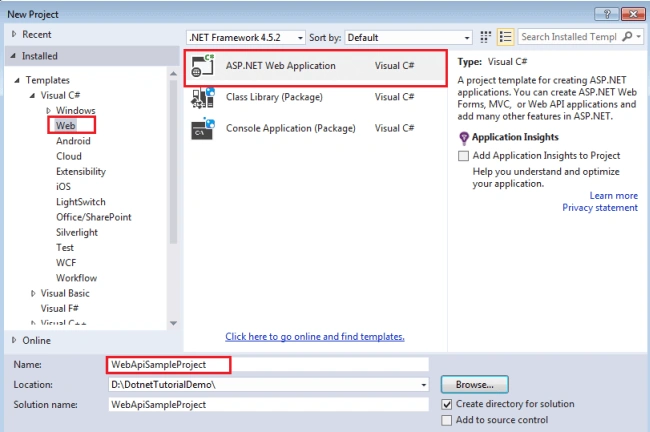Select the ASP.NET Web Application template name
Screen dimensions: 650x432
[x=280, y=66]
